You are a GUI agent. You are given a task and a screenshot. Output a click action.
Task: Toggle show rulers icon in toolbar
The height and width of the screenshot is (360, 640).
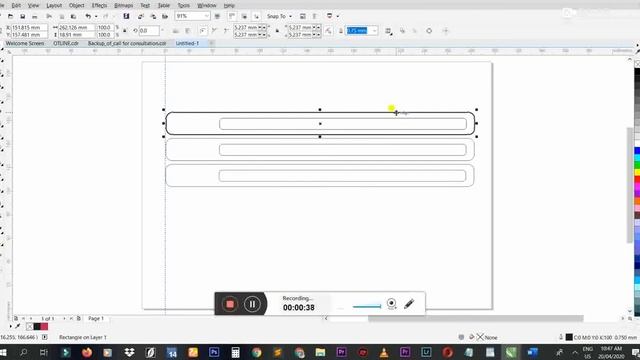tap(232, 16)
